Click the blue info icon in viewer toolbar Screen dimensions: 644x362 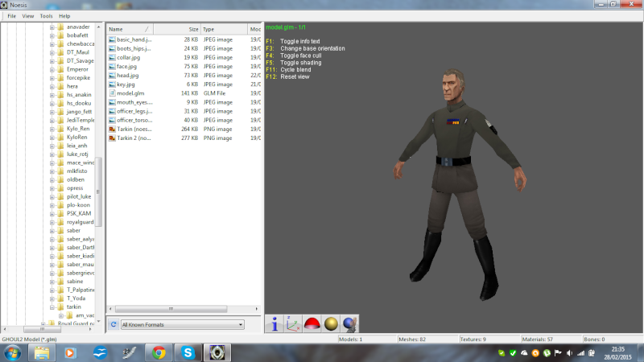pyautogui.click(x=275, y=324)
